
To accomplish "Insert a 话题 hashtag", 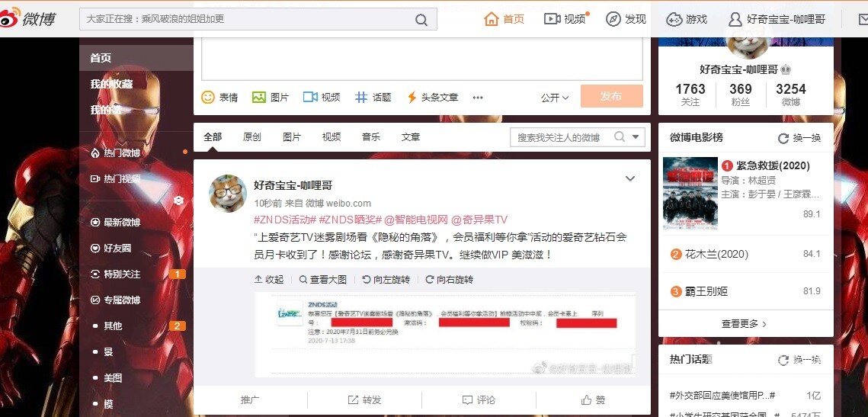I will (373, 98).
